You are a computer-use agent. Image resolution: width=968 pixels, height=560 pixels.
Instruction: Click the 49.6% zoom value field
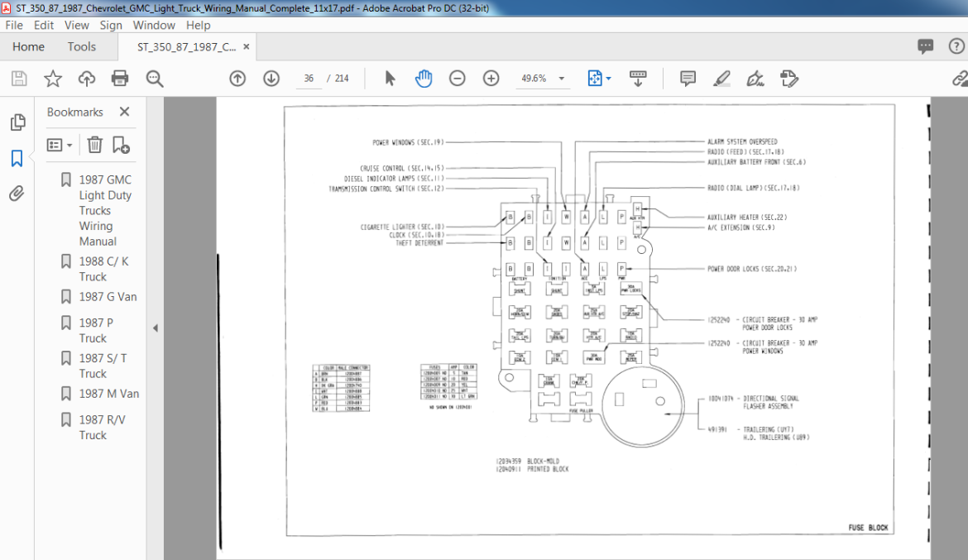pos(534,79)
